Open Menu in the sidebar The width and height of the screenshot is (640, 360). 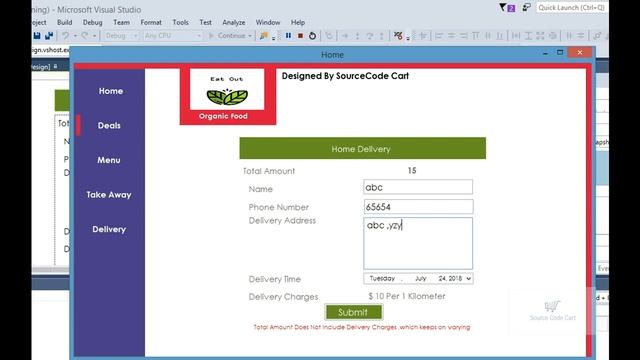[x=109, y=160]
